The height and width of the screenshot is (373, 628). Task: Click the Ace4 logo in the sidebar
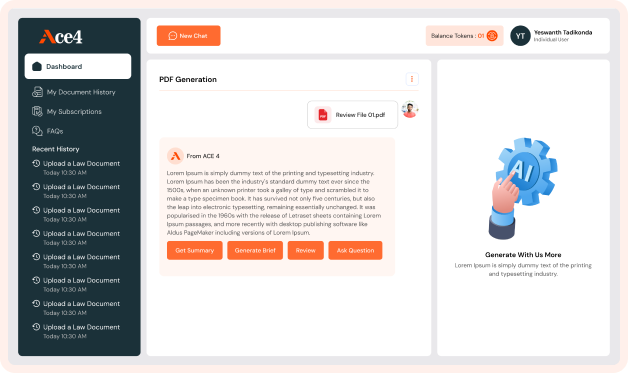(x=60, y=36)
